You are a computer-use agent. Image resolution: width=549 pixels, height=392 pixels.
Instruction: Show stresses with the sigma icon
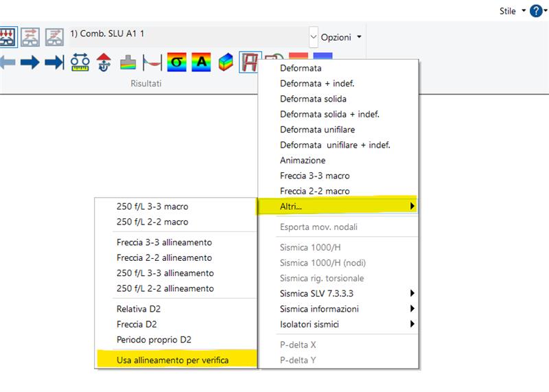click(177, 62)
